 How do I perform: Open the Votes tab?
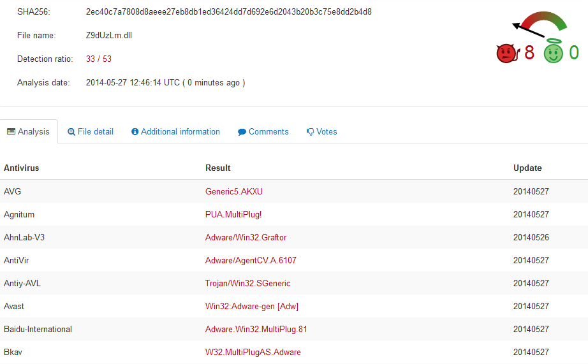click(322, 131)
